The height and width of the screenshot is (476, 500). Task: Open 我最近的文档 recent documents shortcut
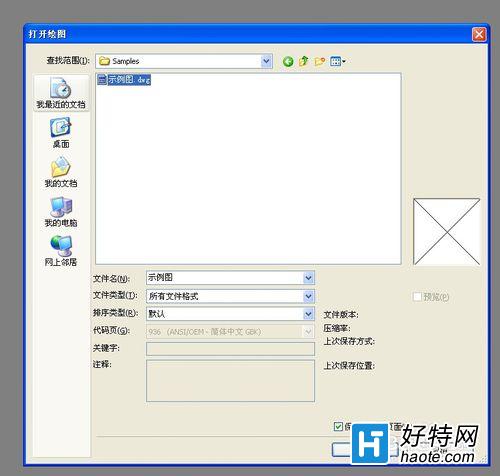tap(61, 93)
